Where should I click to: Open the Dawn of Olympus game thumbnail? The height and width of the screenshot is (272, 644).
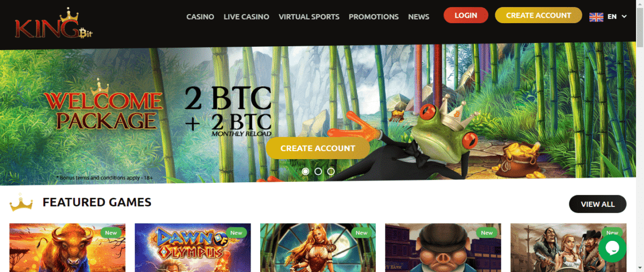pyautogui.click(x=193, y=248)
